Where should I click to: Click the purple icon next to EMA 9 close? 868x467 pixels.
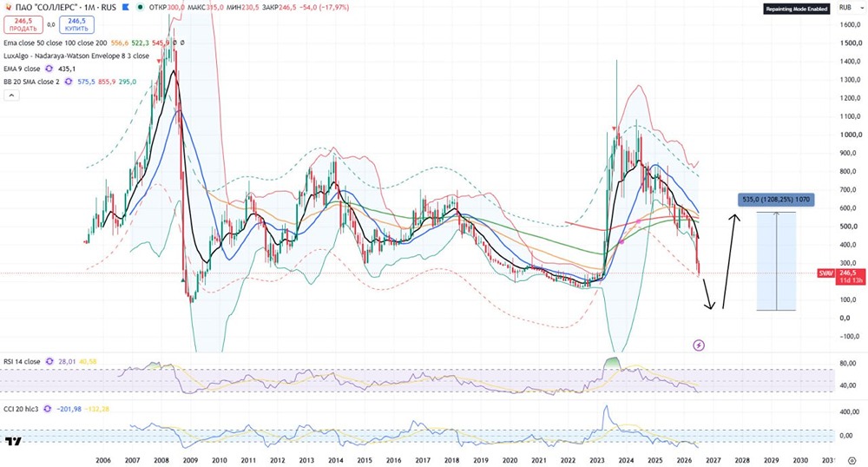pyautogui.click(x=49, y=69)
